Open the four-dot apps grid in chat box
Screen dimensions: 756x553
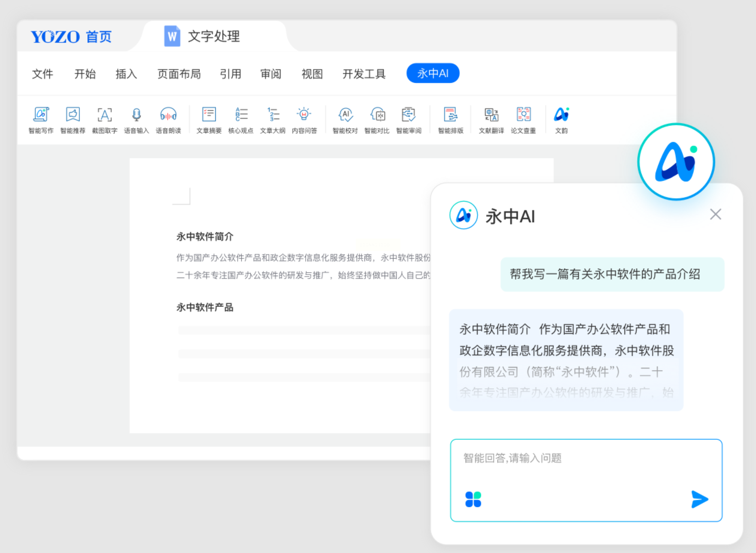[x=473, y=499]
